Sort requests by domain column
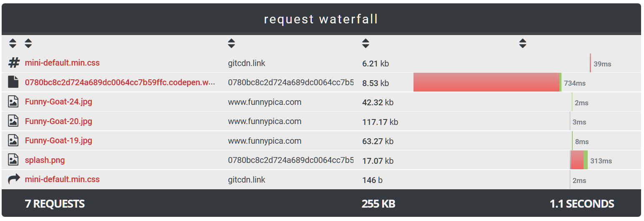The height and width of the screenshot is (221, 644). 231,43
